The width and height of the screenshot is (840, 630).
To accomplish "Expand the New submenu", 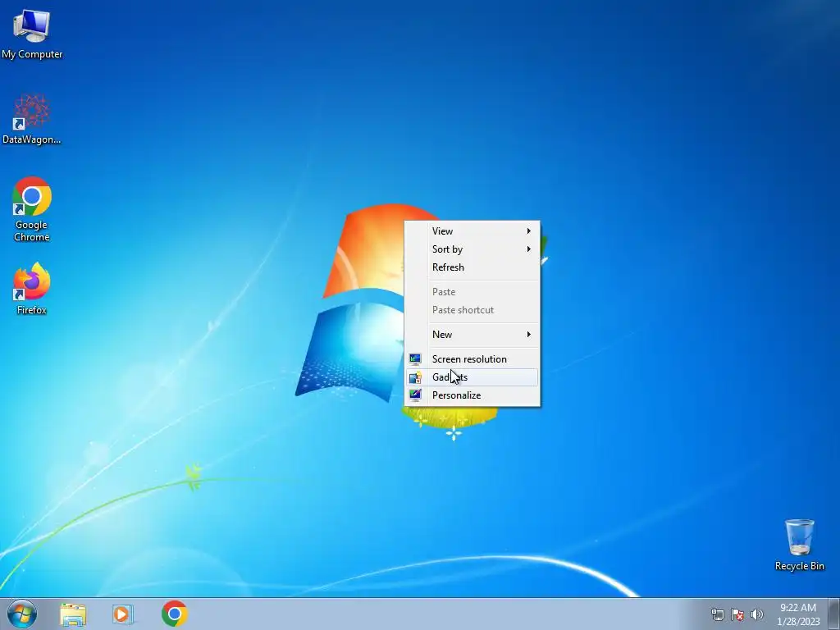I will (472, 335).
